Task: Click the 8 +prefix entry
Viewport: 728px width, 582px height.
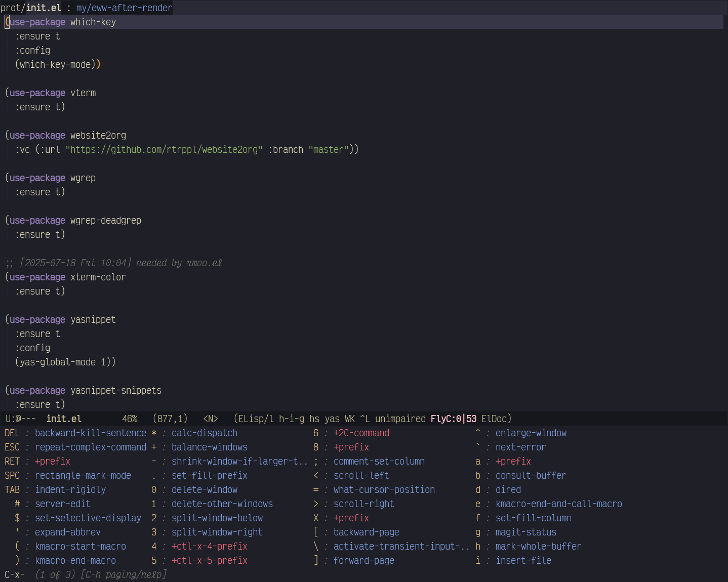Action: [x=351, y=447]
